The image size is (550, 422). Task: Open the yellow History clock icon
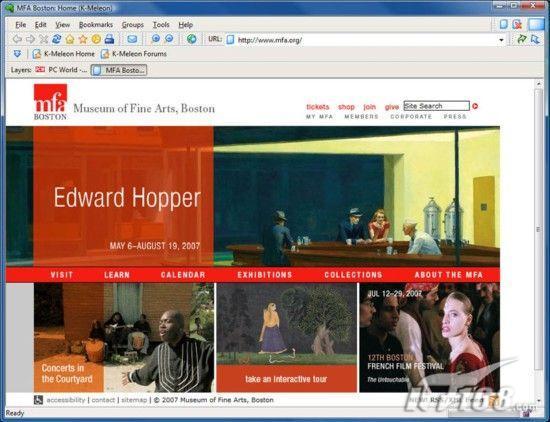96,39
